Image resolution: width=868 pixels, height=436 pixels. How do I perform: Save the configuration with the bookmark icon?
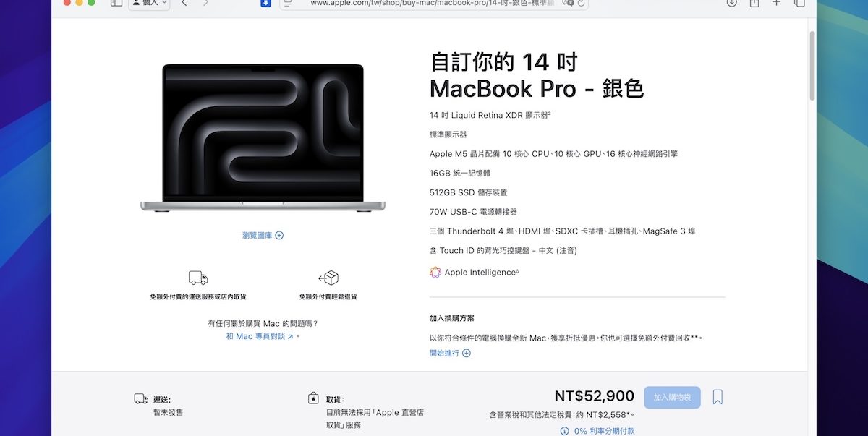[718, 397]
